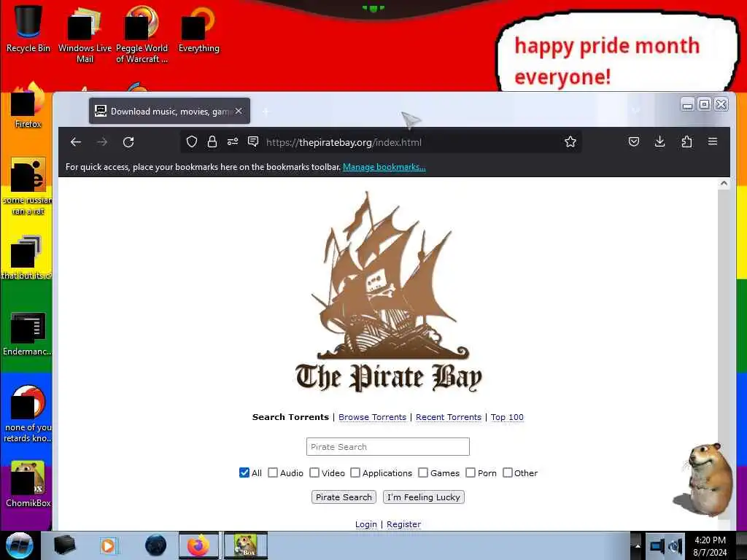Open Peggle World of Warcraft desktop icon

click(x=142, y=34)
